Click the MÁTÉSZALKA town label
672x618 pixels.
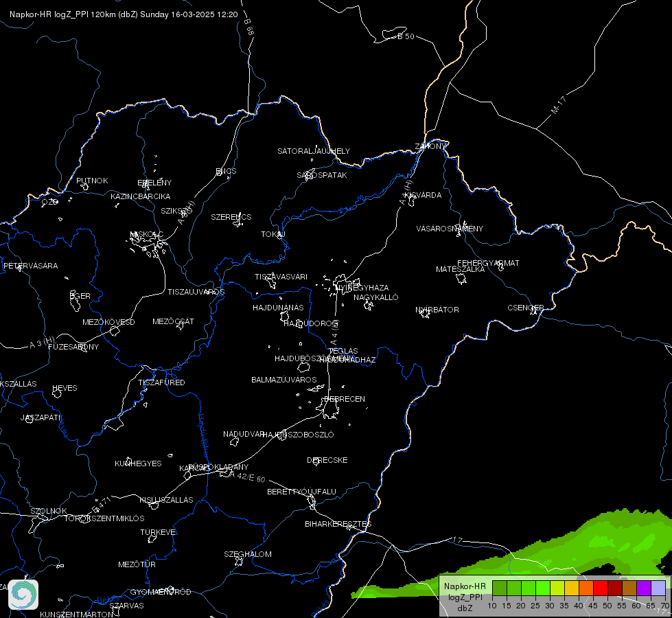pyautogui.click(x=461, y=269)
